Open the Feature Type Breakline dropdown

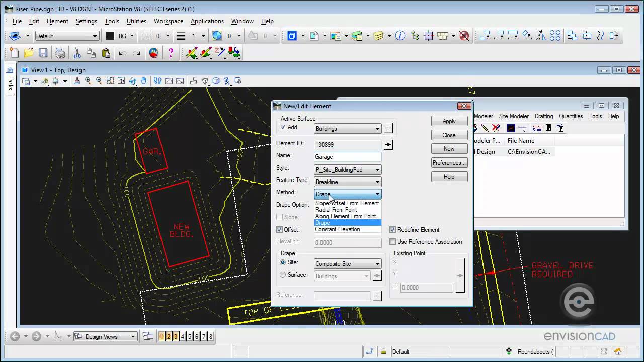348,182
